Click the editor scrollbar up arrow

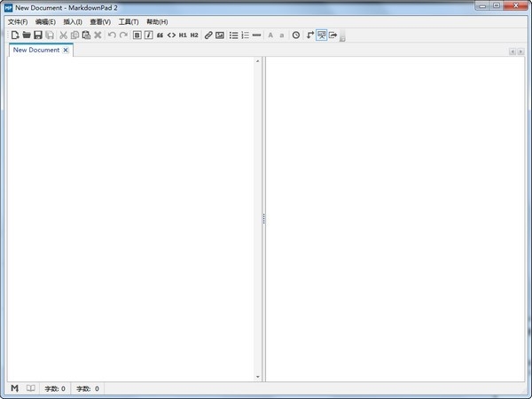pos(257,61)
